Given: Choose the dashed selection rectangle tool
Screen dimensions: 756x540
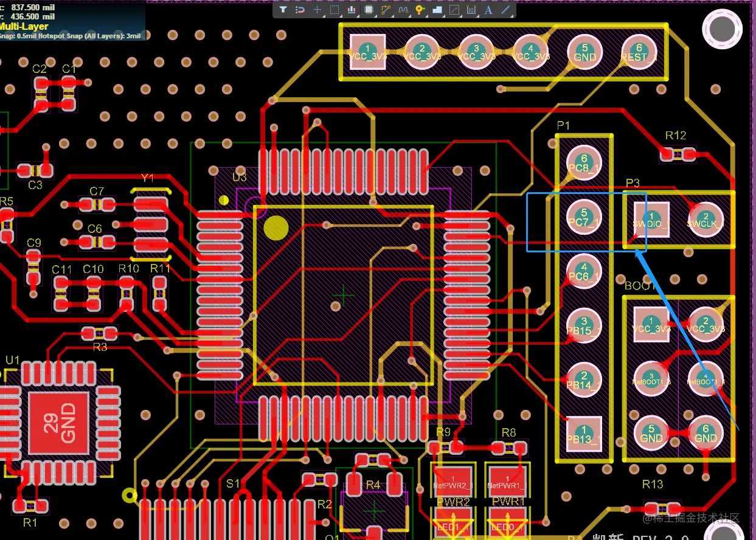Looking at the screenshot, I should coord(335,10).
